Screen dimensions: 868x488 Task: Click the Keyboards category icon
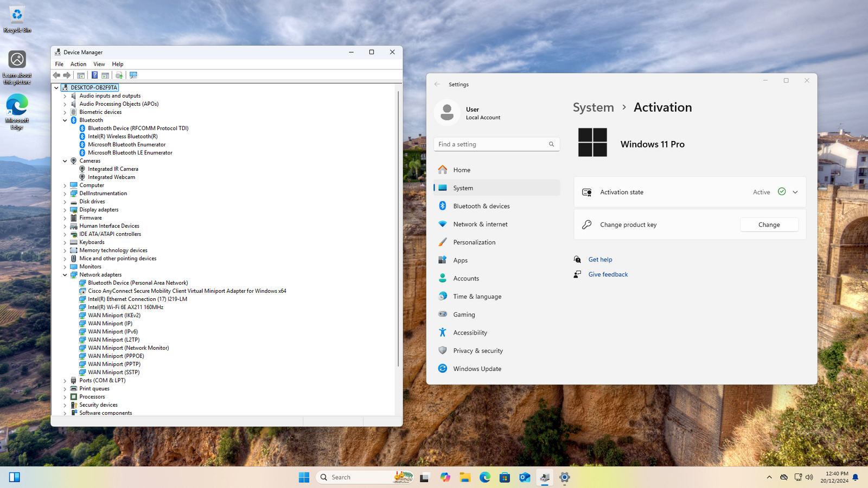pyautogui.click(x=74, y=242)
